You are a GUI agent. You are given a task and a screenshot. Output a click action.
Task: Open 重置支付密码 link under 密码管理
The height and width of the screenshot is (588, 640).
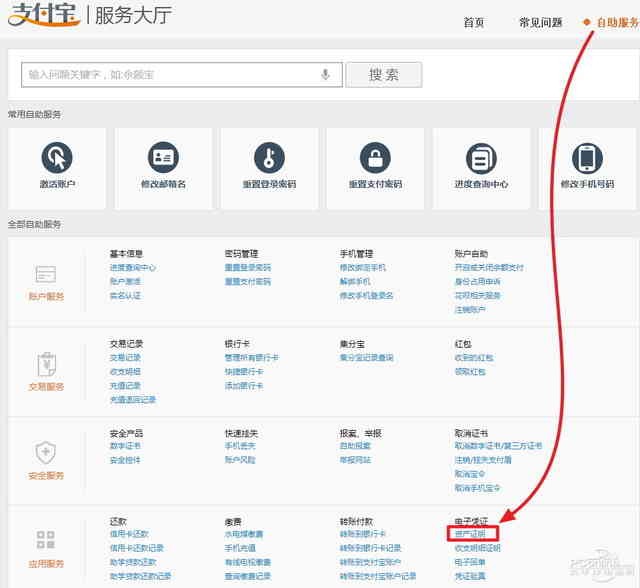pyautogui.click(x=248, y=282)
